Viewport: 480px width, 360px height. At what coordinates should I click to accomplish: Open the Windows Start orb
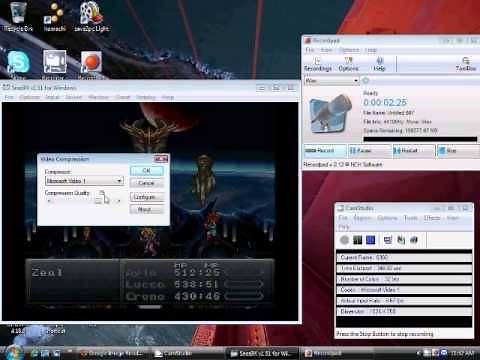(x=14, y=353)
